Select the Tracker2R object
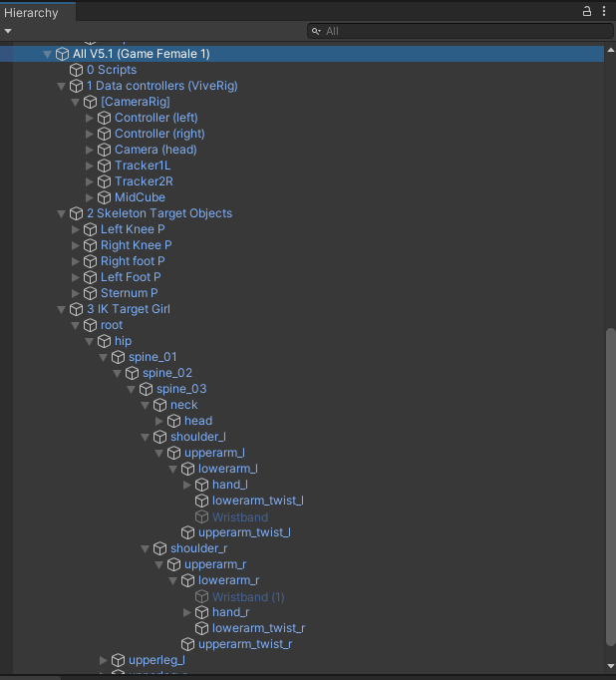Image resolution: width=616 pixels, height=680 pixels. pyautogui.click(x=144, y=181)
